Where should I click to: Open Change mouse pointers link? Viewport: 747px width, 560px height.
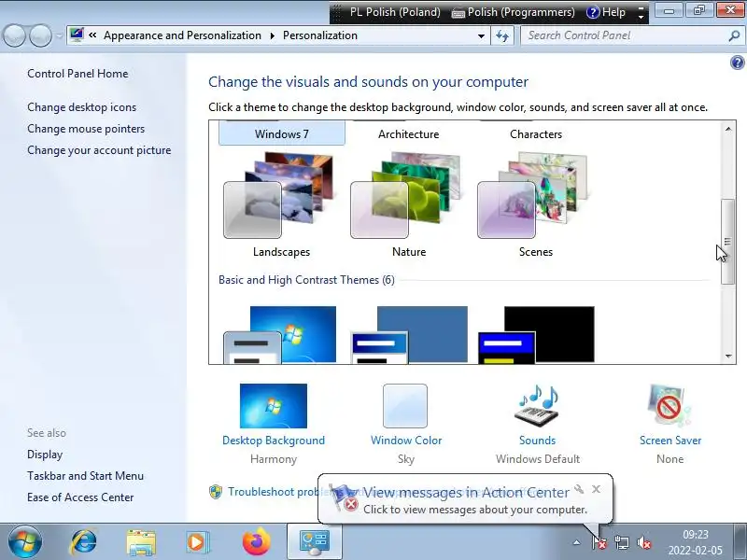click(86, 129)
